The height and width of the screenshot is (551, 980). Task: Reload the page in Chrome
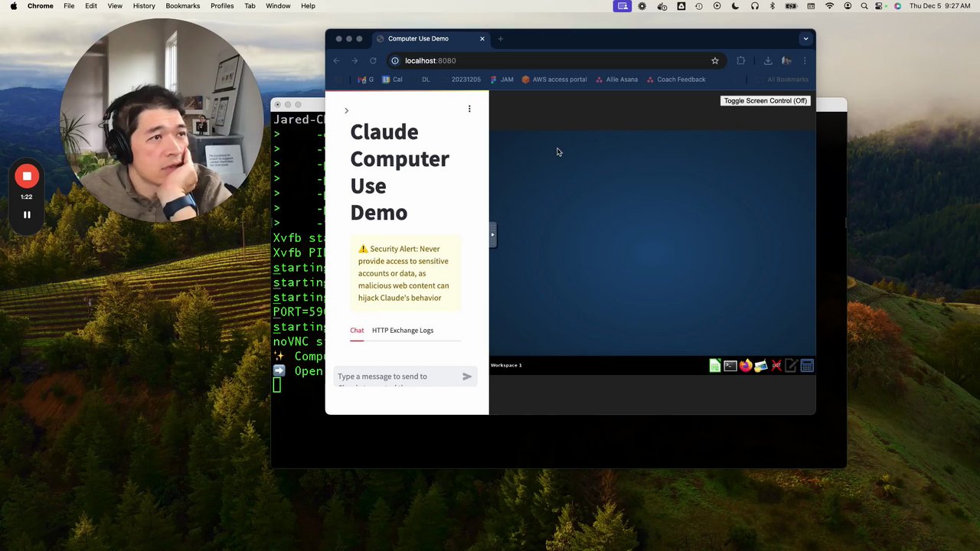click(x=373, y=60)
